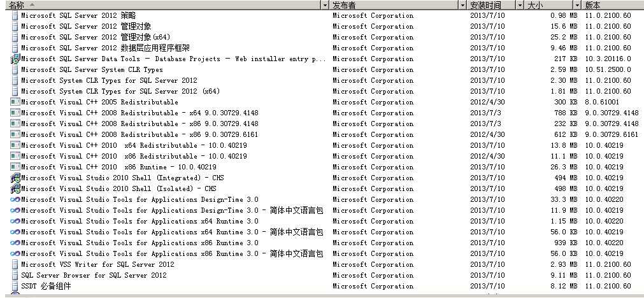Click the SQL Server Data Tools installer icon
This screenshot has width=644, height=298.
coord(15,59)
